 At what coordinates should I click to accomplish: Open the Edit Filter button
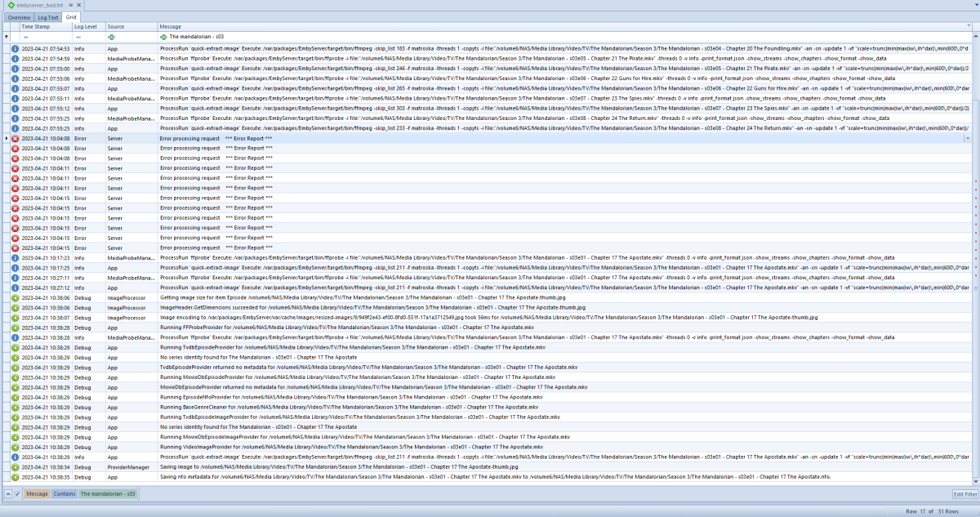[x=964, y=494]
